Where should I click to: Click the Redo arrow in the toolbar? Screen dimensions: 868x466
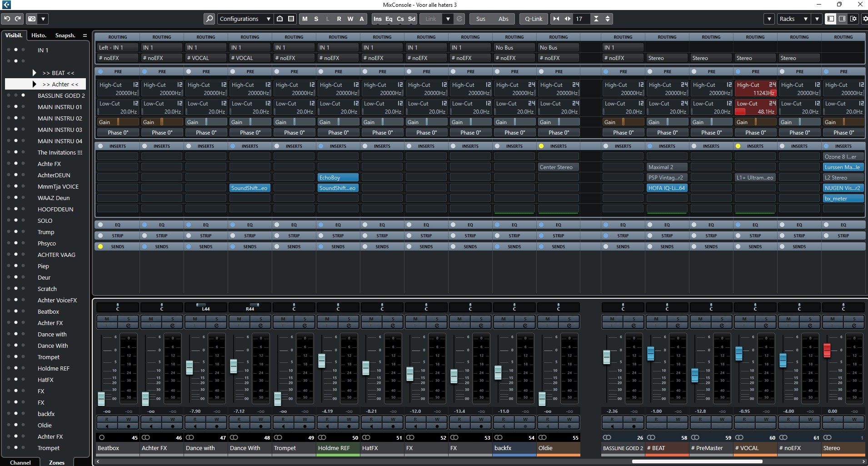coord(18,19)
